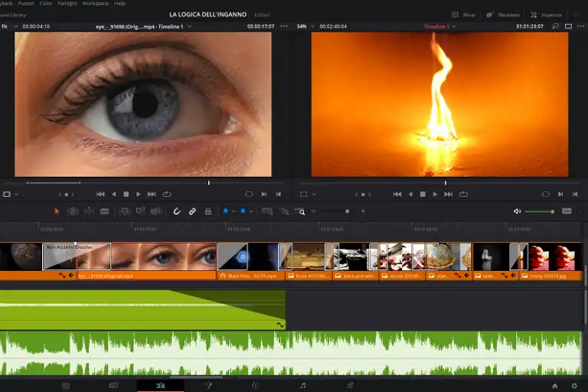588x392 pixels.
Task: Stop playback in the source viewer
Action: click(126, 194)
